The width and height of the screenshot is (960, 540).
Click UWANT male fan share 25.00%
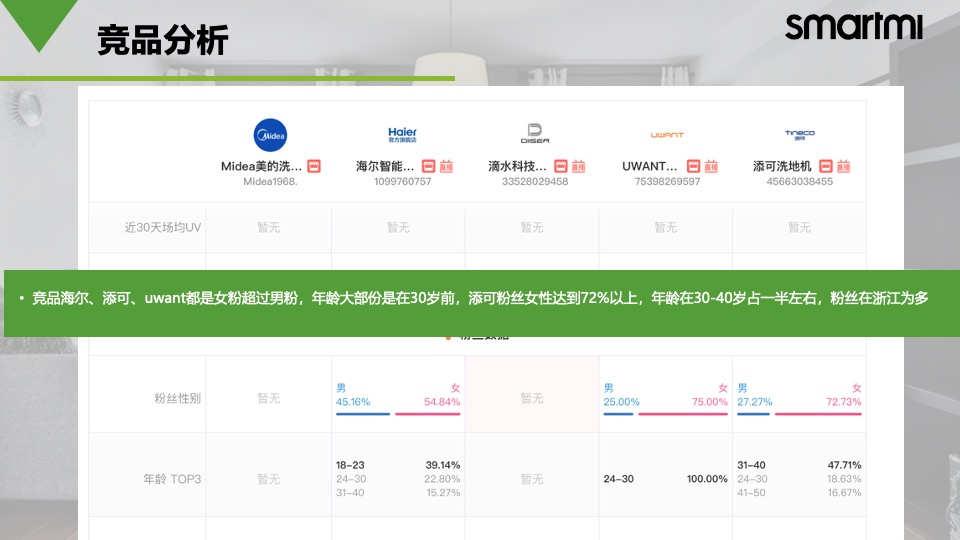[621, 402]
